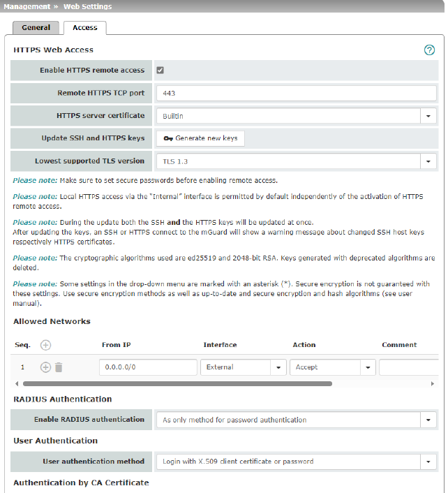This screenshot has height=493, width=448.
Task: Delete rule 1 with trash icon
Action: click(x=59, y=367)
